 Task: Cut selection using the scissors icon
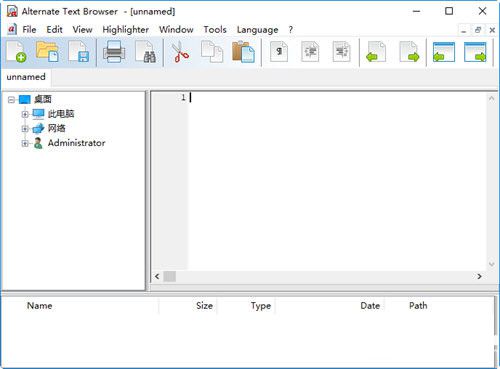click(180, 52)
